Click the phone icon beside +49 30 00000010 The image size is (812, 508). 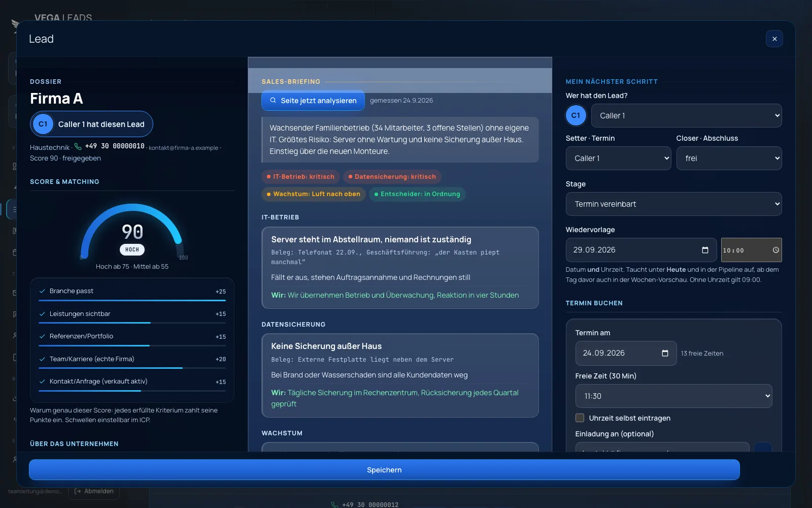[78, 146]
